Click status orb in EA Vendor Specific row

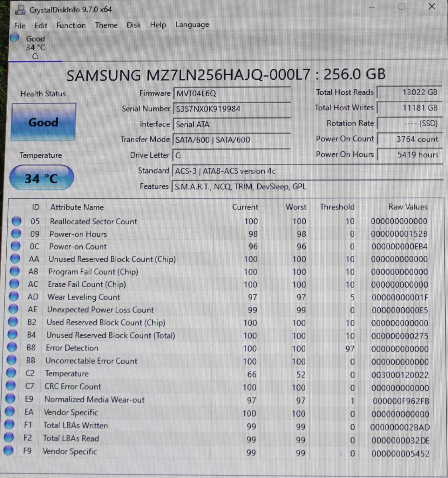[x=10, y=411]
